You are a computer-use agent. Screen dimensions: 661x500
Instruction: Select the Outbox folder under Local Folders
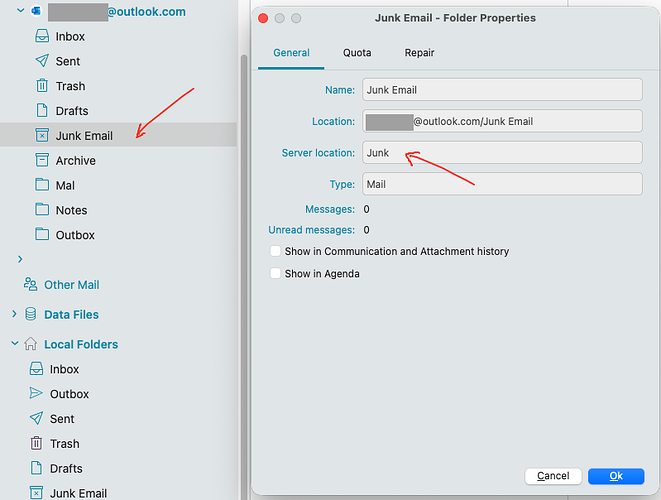69,394
